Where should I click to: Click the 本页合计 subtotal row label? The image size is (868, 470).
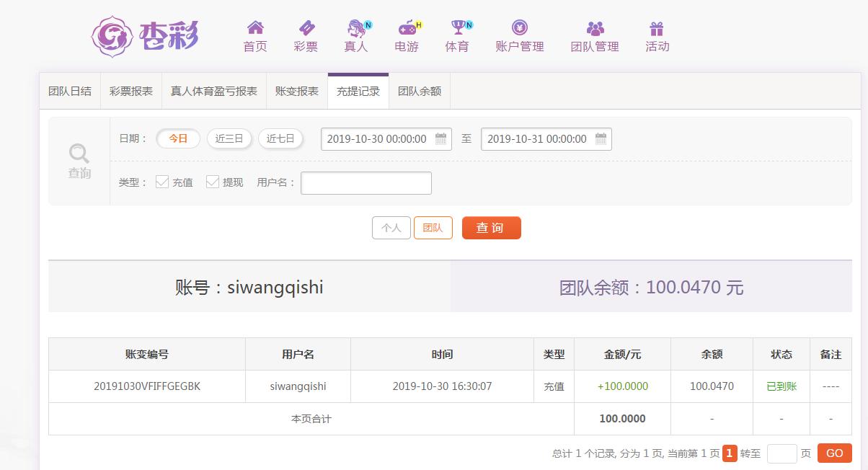[x=311, y=419]
